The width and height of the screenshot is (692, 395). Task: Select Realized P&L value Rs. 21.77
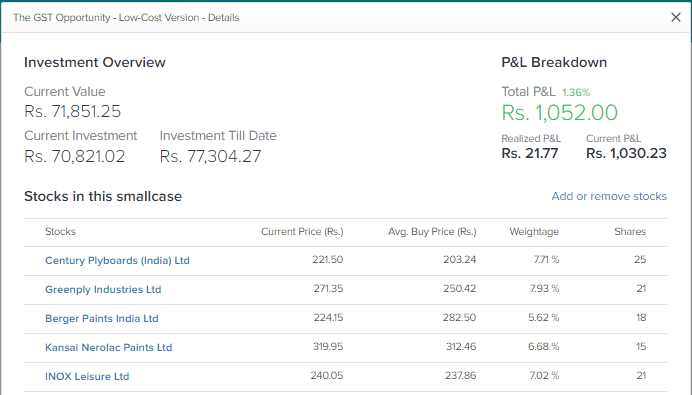coord(530,153)
